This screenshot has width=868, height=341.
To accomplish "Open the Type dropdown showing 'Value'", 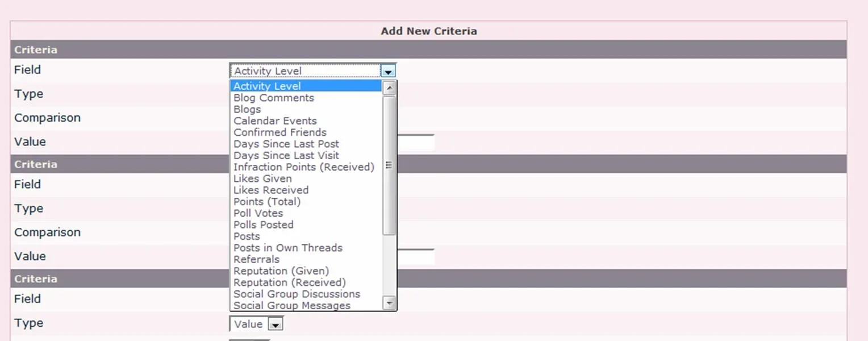I will tap(256, 324).
